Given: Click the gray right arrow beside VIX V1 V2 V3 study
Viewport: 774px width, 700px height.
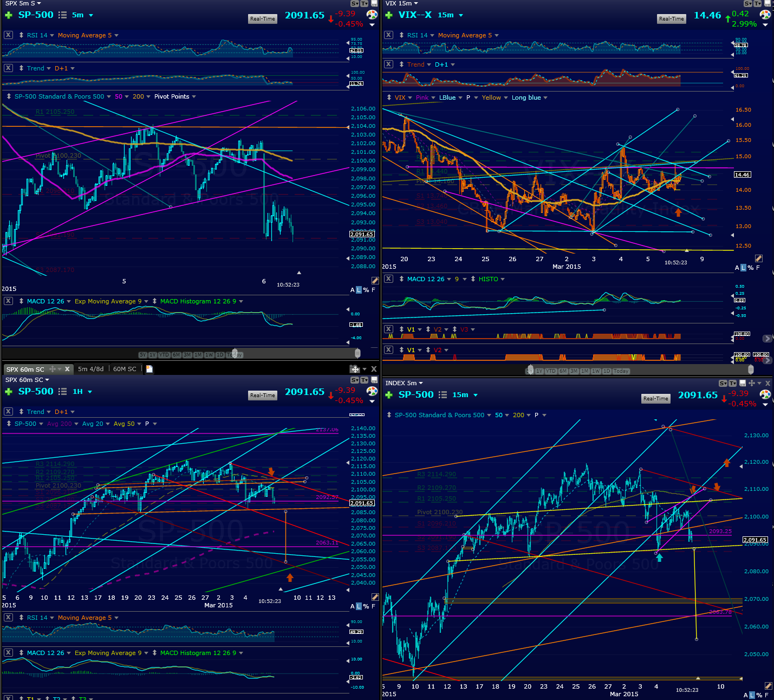Looking at the screenshot, I should point(767,339).
